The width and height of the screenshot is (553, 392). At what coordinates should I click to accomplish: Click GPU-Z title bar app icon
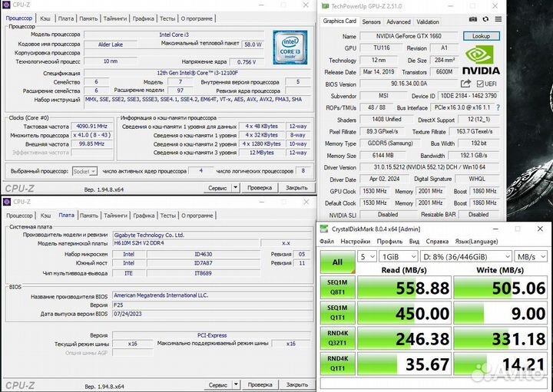click(x=325, y=6)
